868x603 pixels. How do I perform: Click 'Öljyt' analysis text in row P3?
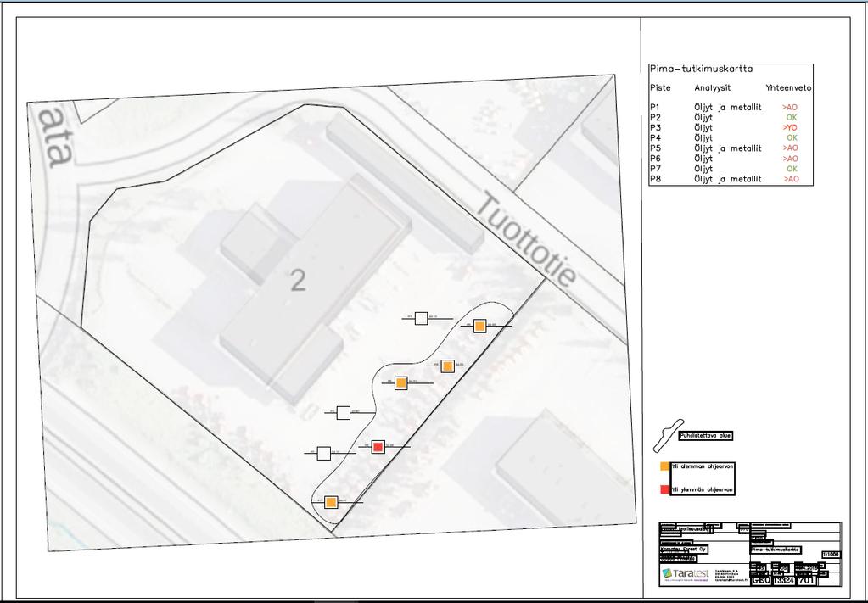[703, 128]
